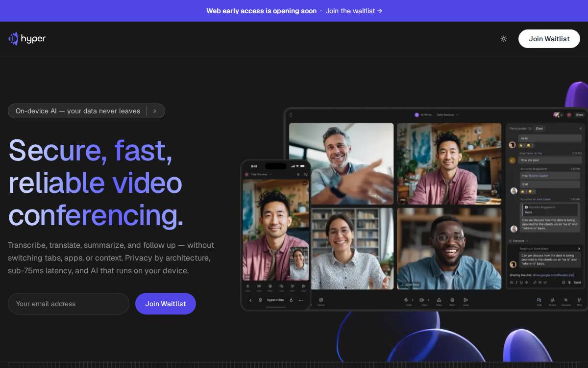Screen dimensions: 588x368
Task: Open the Daily Standup dropdown in the tablet mockup
Action: tap(447, 115)
